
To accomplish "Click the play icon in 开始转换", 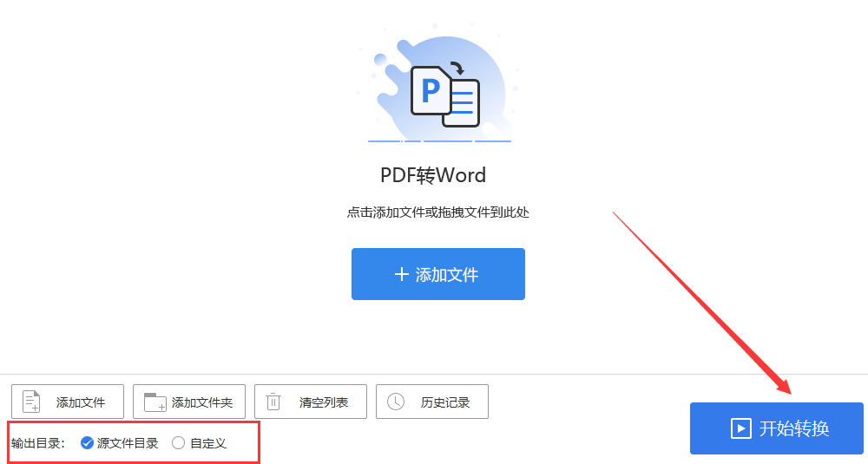I will click(740, 428).
